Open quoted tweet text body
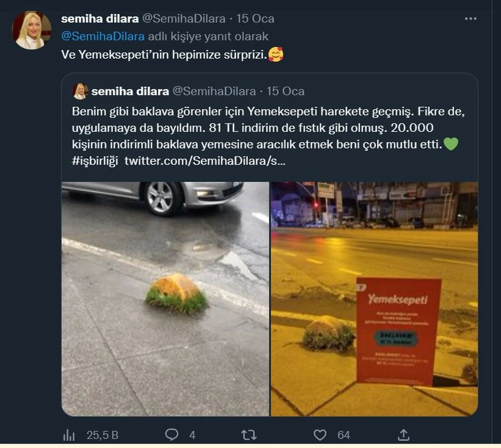501x448 pixels. (x=268, y=136)
